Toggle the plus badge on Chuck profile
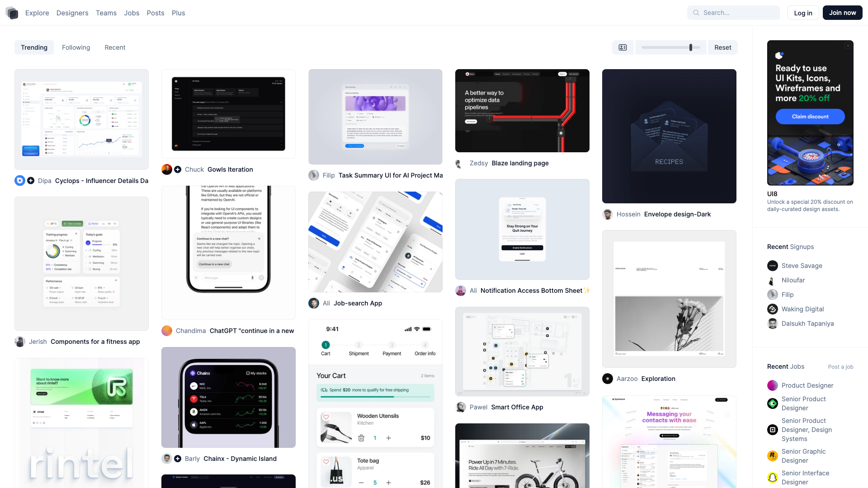Screen dimensions: 868x488 click(178, 169)
